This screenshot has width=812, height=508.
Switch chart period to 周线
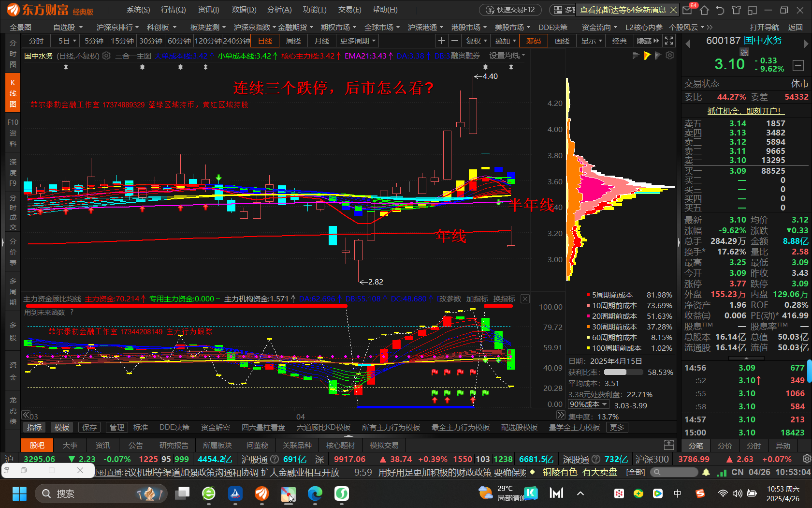coord(293,41)
